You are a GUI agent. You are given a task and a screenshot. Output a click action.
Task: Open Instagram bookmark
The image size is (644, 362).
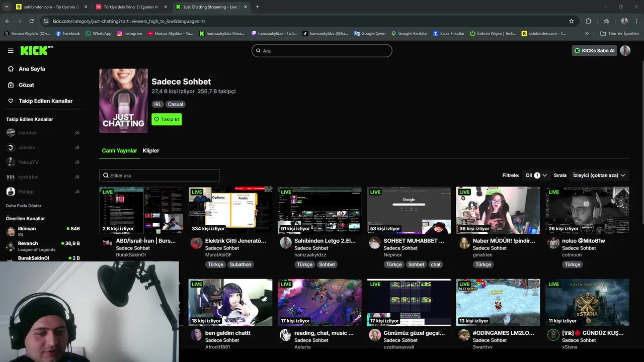pos(129,34)
